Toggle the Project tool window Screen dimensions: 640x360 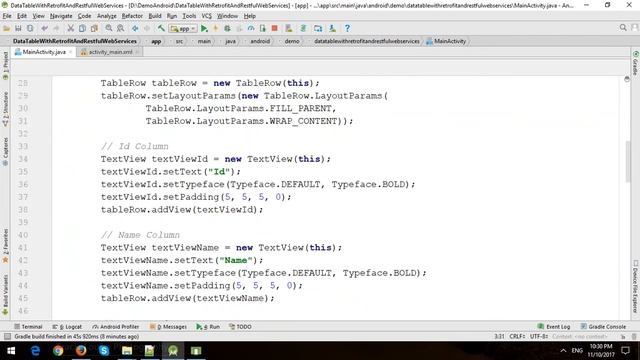[x=5, y=65]
